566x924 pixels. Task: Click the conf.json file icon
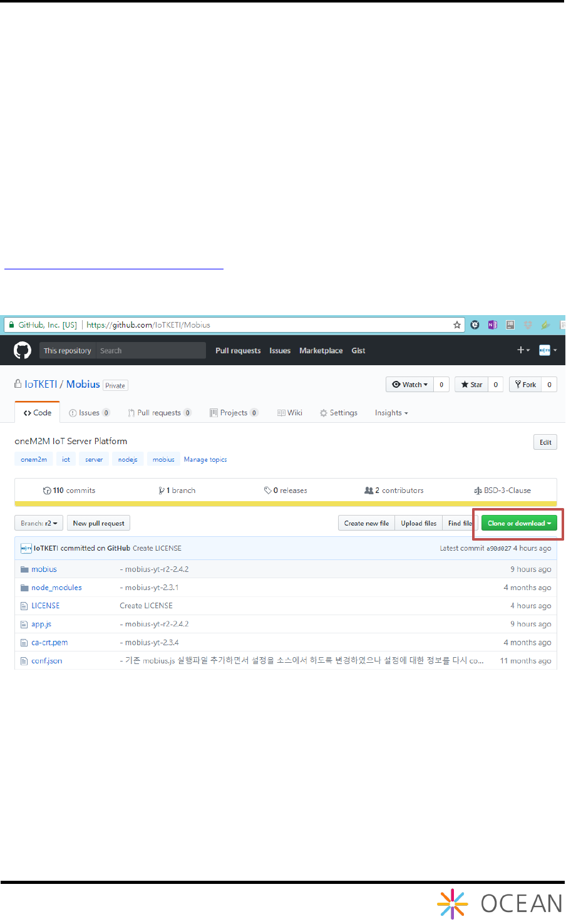click(24, 661)
